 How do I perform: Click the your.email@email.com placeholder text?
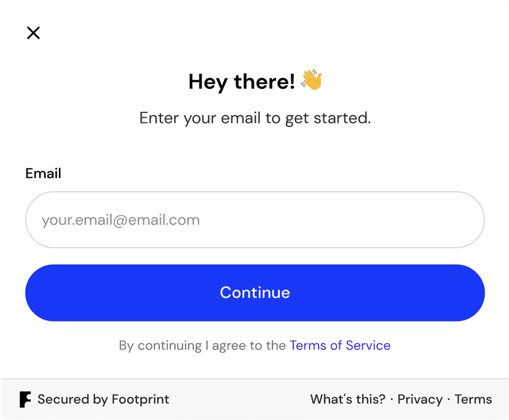120,220
